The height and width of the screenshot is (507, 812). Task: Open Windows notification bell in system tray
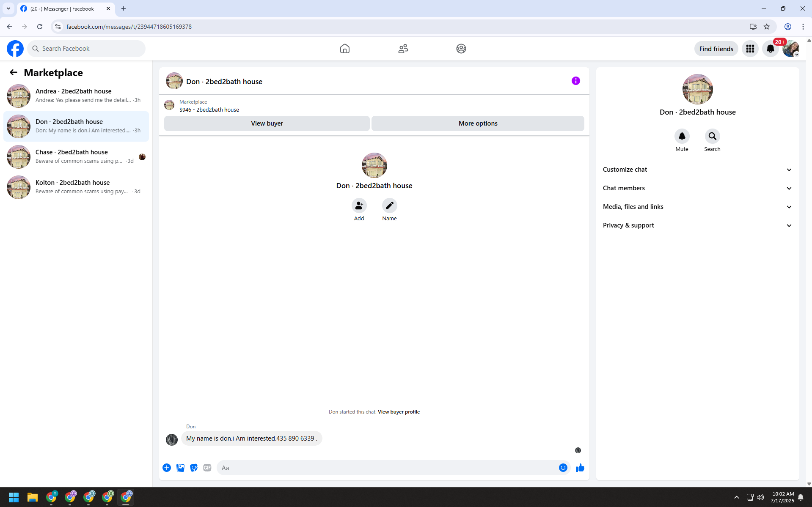(801, 497)
